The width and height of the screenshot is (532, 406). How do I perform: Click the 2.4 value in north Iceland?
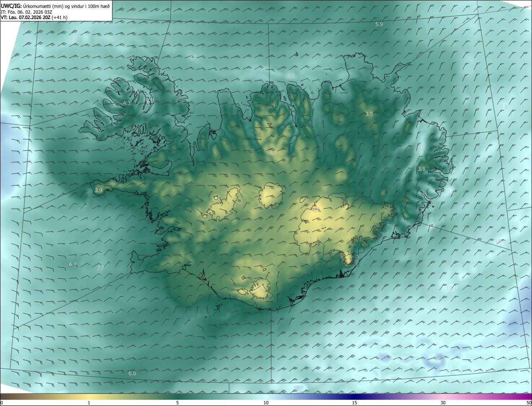(x=273, y=153)
